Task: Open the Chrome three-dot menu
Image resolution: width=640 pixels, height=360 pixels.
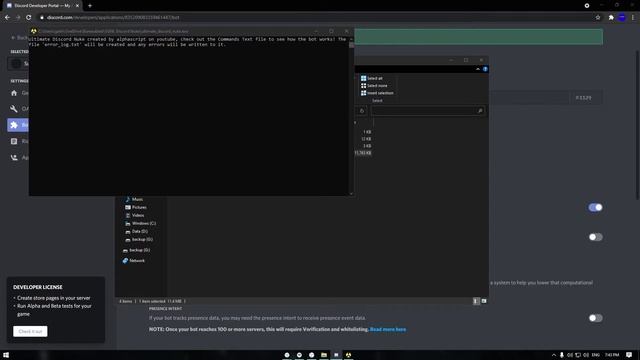Action: click(633, 18)
